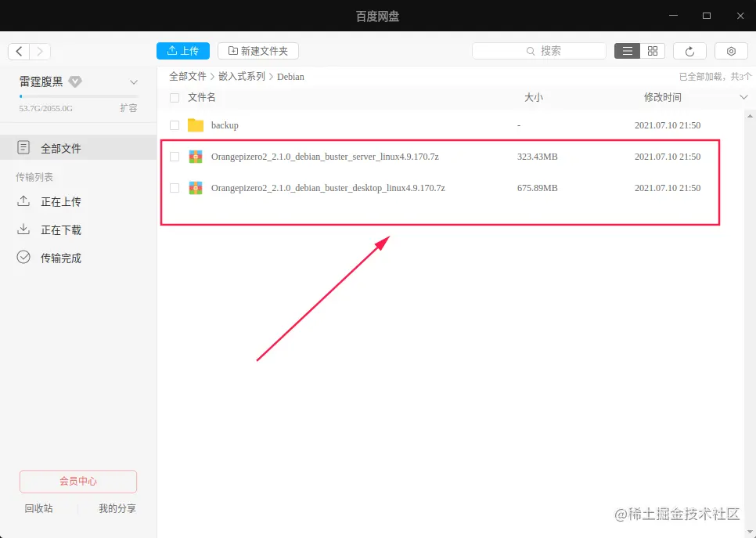Click the 传输完成 checkmark icon
Image resolution: width=756 pixels, height=538 pixels.
click(23, 257)
